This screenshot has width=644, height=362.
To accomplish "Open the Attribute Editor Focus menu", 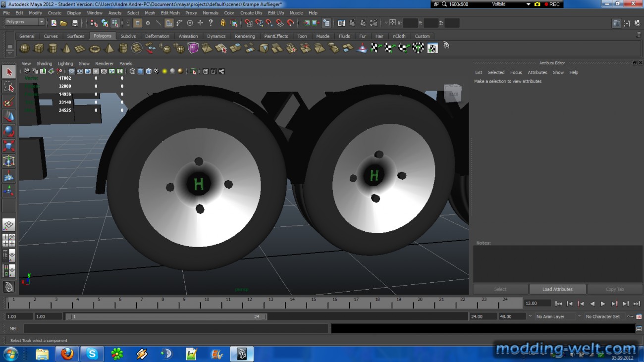I will click(516, 72).
